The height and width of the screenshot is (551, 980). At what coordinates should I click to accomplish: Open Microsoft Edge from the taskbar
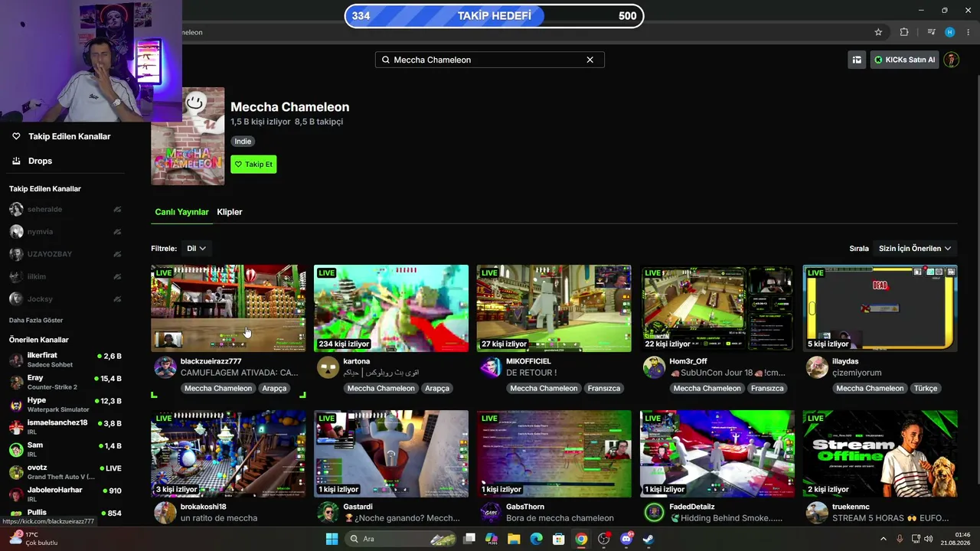[x=536, y=539]
